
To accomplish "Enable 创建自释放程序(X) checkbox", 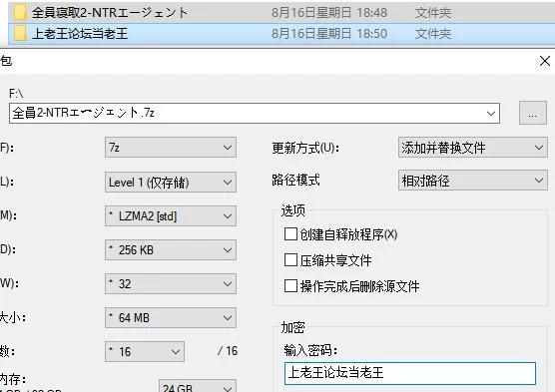I will 290,234.
